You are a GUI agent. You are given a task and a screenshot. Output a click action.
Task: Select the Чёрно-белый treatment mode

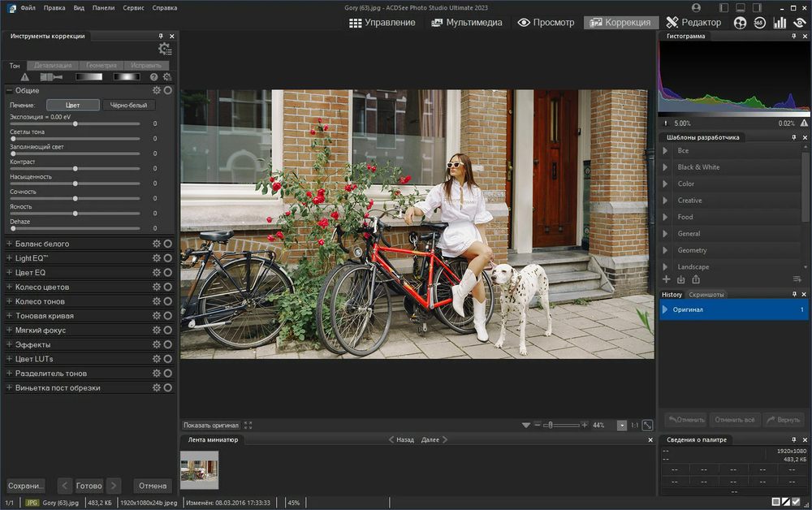point(130,104)
